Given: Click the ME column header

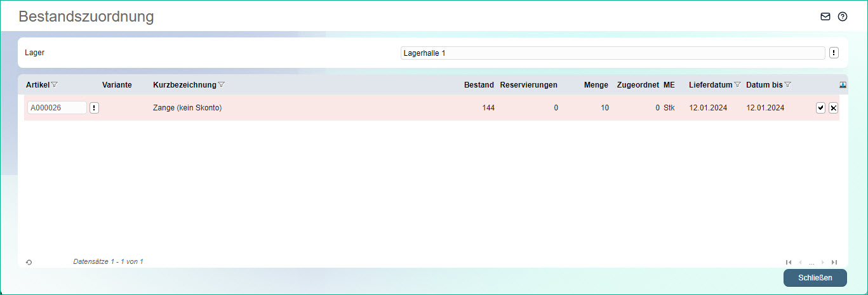Looking at the screenshot, I should click(669, 85).
